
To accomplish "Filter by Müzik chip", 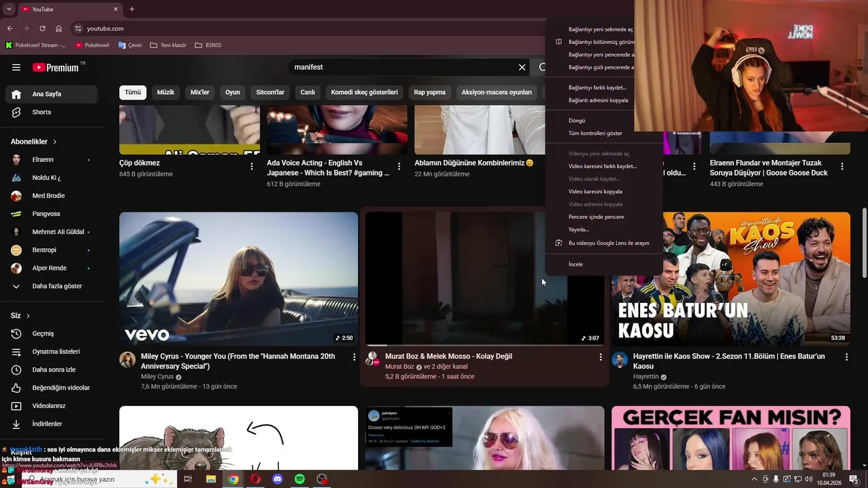I will [x=165, y=92].
